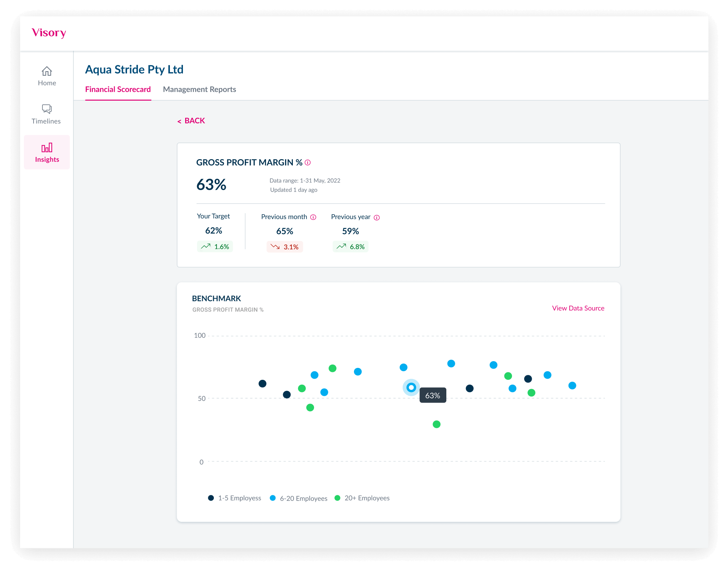Switch to the Management Reports tab
Viewport: 728px width, 571px height.
point(199,89)
